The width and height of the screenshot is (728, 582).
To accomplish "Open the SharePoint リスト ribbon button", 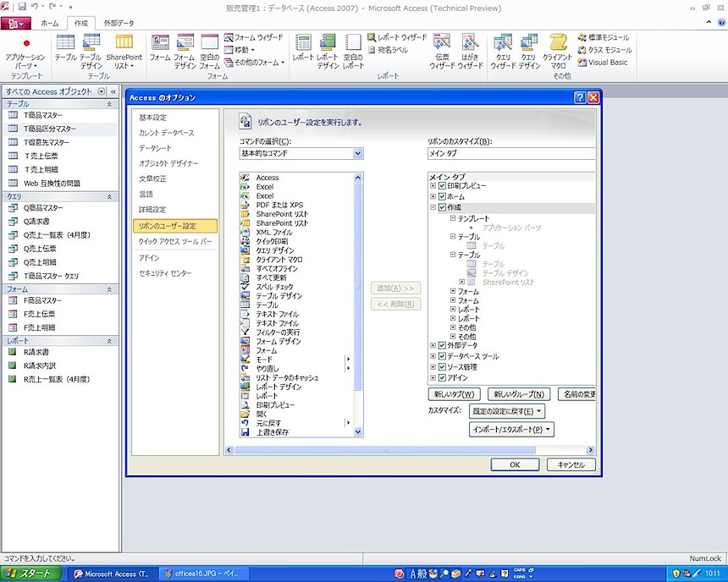I will pyautogui.click(x=124, y=52).
